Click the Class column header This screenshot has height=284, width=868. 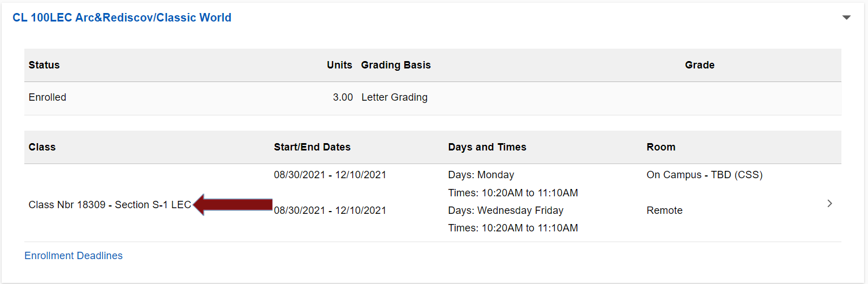pyautogui.click(x=42, y=147)
